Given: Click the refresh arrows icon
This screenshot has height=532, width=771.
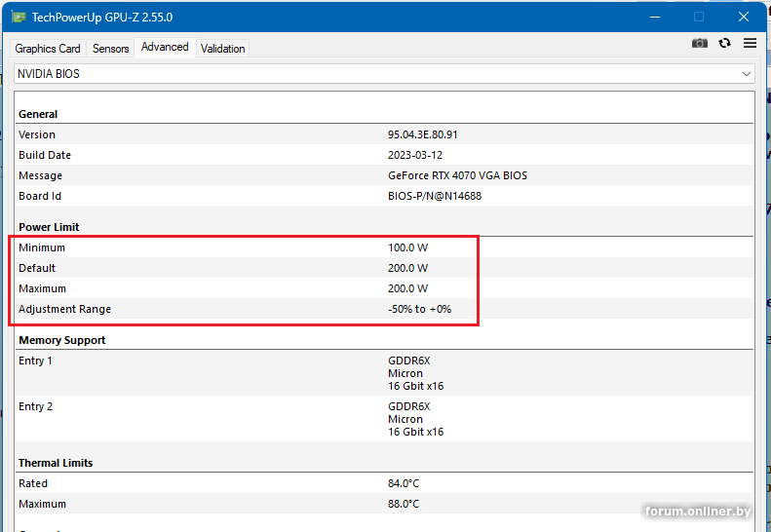Looking at the screenshot, I should click(724, 43).
